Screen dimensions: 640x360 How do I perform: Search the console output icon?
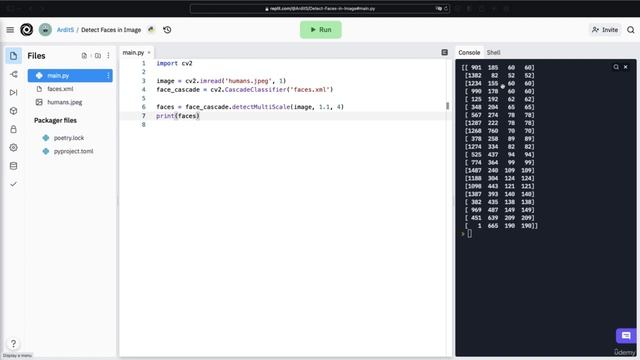coord(616,67)
